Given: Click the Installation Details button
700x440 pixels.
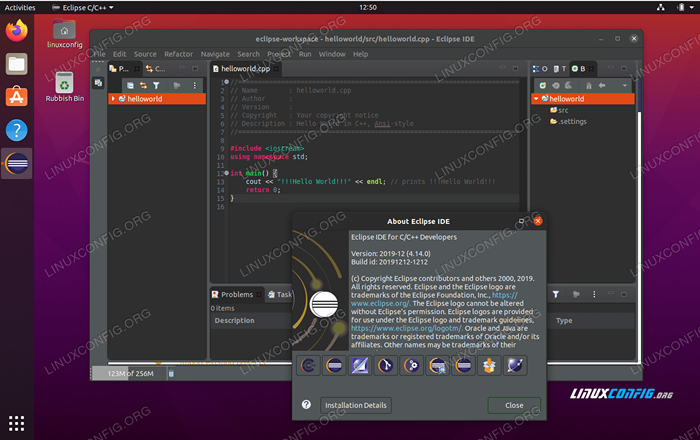Looking at the screenshot, I should tap(356, 405).
